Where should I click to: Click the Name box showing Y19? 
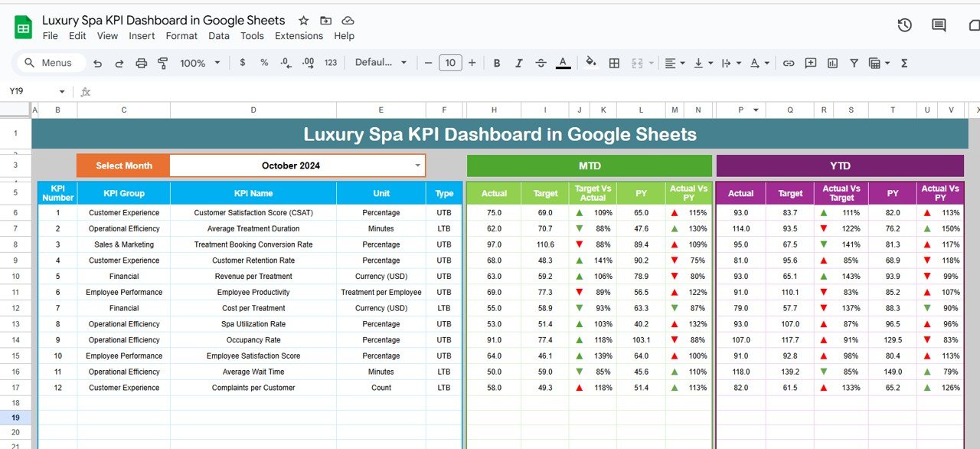[31, 91]
